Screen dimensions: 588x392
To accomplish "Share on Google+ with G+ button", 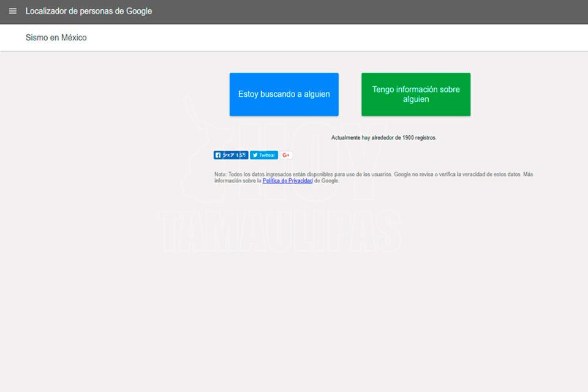I will [x=286, y=155].
